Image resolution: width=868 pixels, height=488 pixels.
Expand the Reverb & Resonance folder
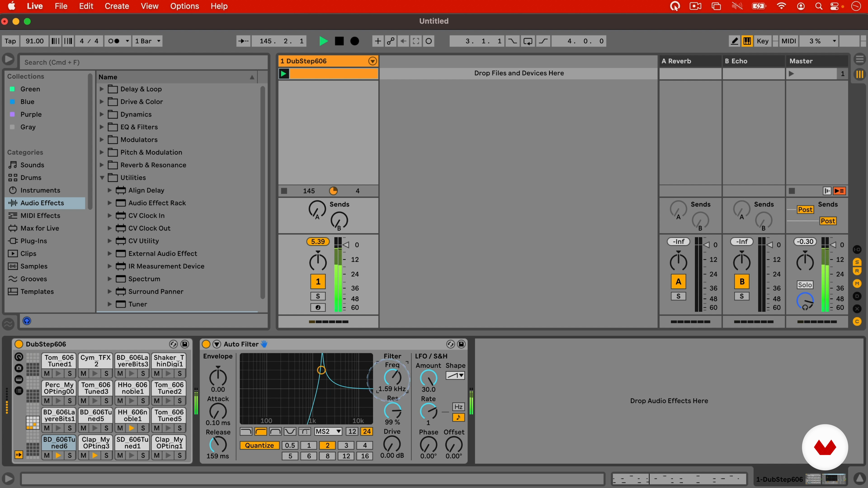coord(102,165)
